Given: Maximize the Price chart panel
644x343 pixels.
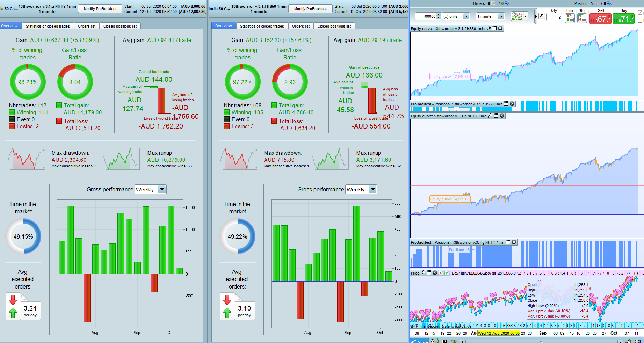Looking at the screenshot, I should 429,273.
